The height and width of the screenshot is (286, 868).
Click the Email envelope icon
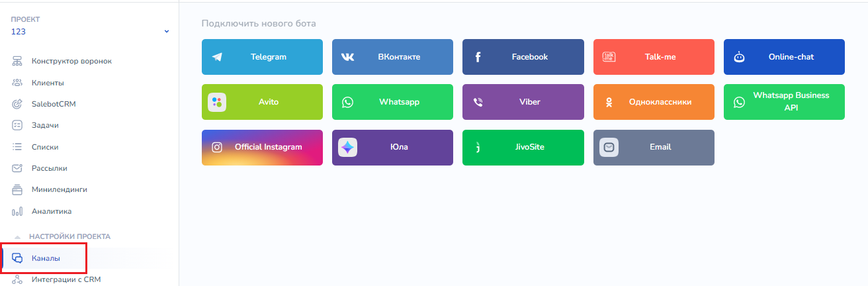(609, 147)
